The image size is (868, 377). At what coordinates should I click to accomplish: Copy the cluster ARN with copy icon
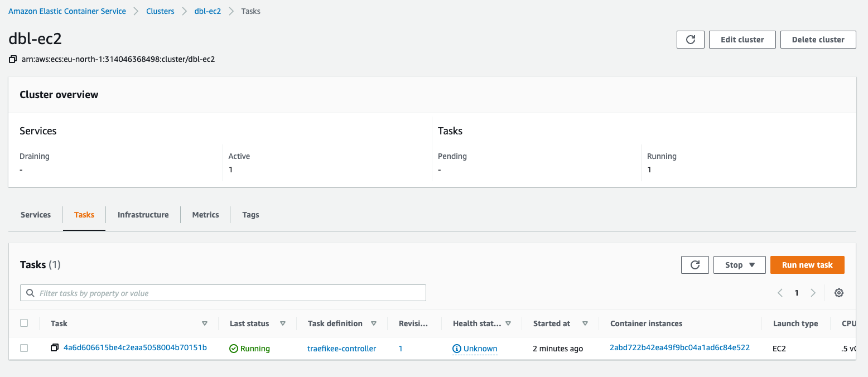click(13, 59)
